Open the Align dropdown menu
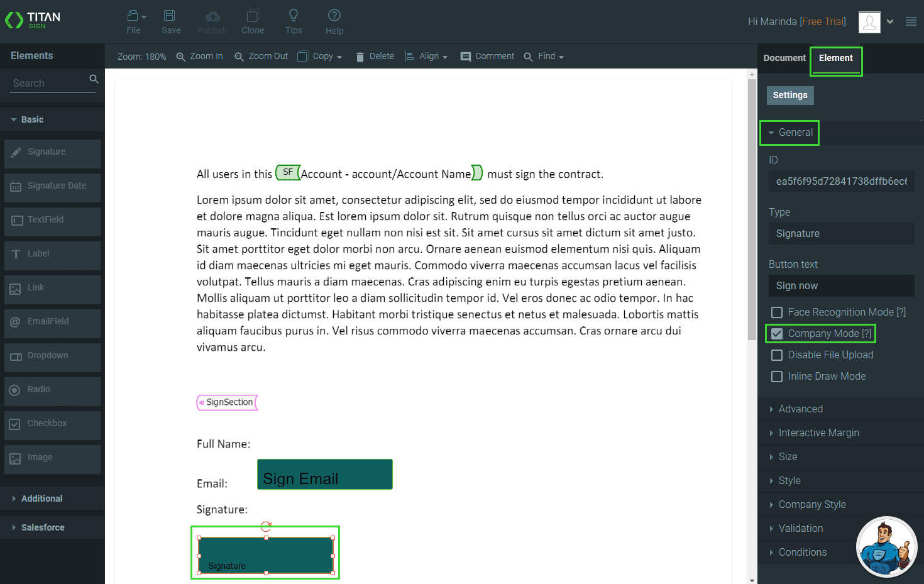Image resolution: width=924 pixels, height=584 pixels. 427,57
